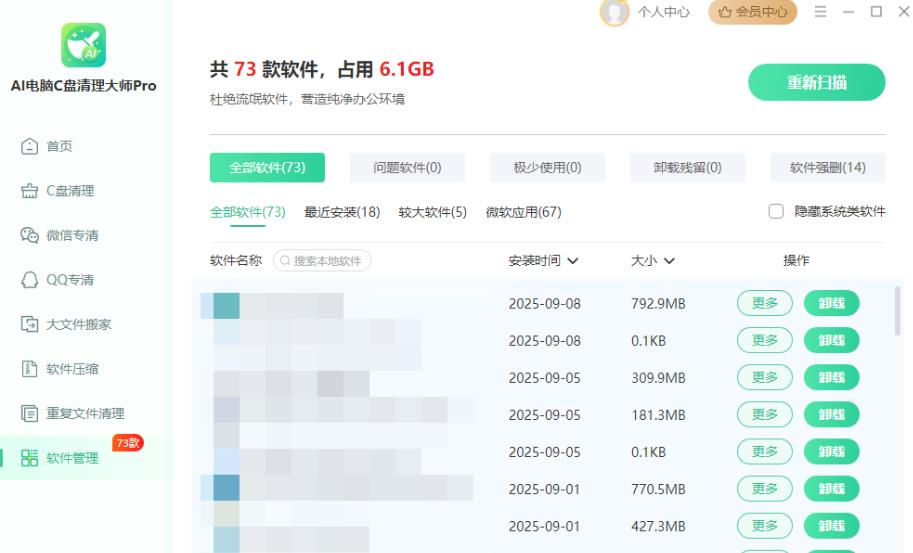Select the 微信专清 WeChat icon
The height and width of the screenshot is (553, 913).
pyautogui.click(x=29, y=235)
